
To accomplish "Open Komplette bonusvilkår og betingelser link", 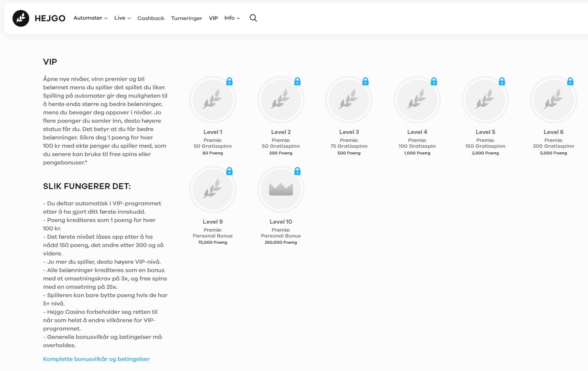I will [96, 359].
